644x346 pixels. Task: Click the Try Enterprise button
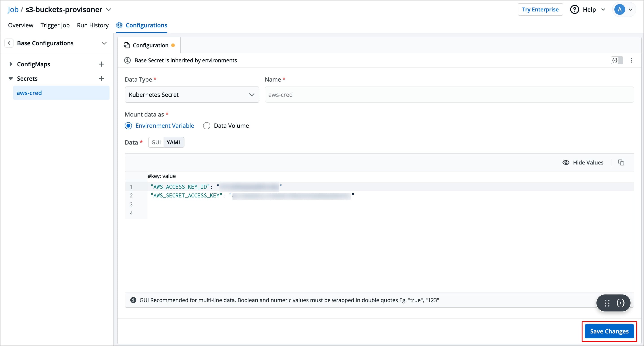coord(540,9)
